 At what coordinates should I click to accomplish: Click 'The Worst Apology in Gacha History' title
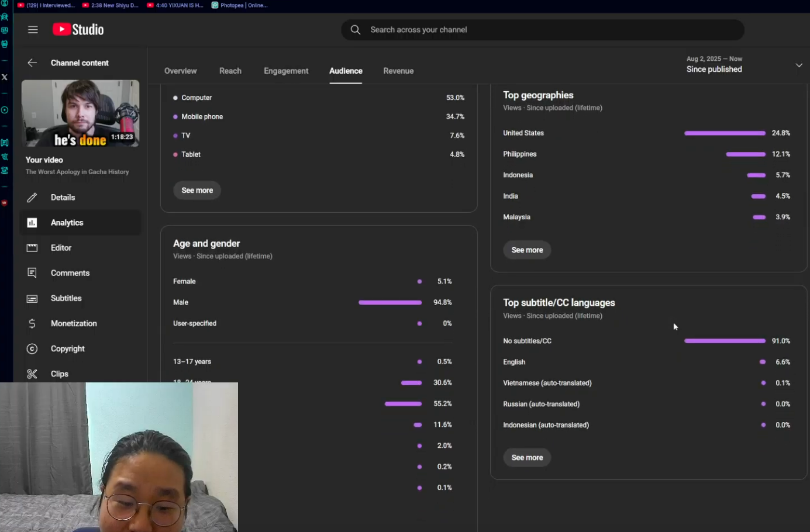77,172
